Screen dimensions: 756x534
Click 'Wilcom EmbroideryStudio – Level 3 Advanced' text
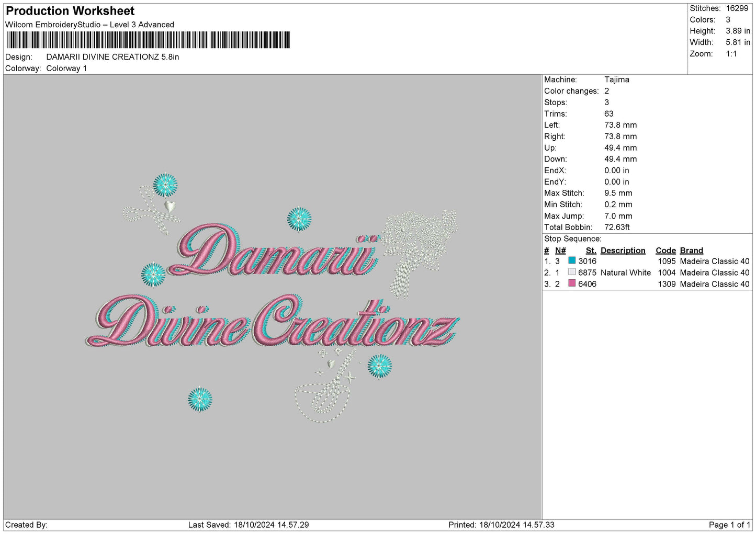point(89,25)
